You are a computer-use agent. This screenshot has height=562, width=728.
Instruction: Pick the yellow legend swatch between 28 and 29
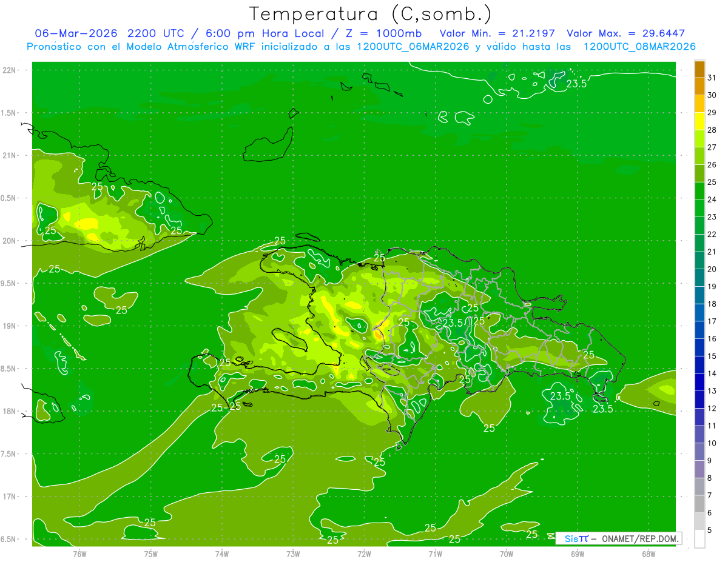tap(699, 121)
